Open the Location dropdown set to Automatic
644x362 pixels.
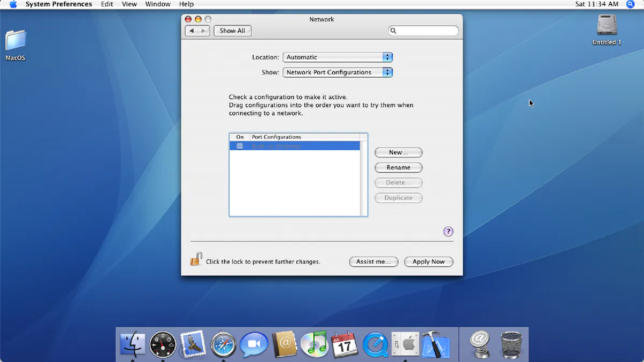338,57
